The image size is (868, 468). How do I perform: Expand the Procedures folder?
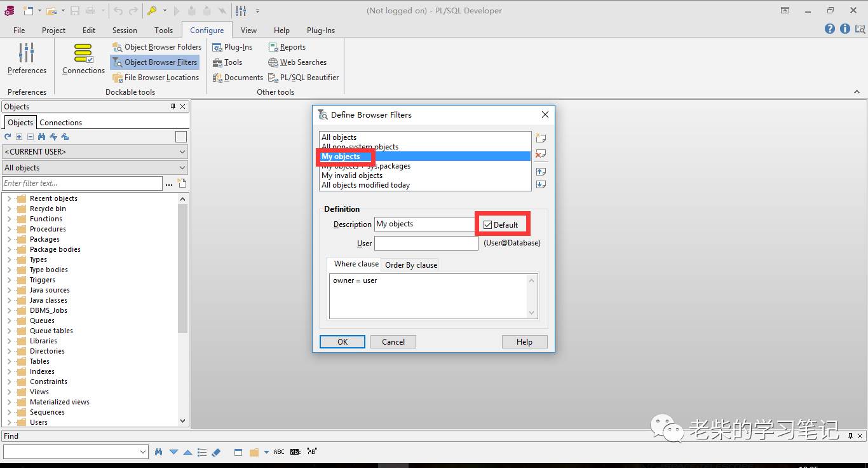pyautogui.click(x=9, y=229)
